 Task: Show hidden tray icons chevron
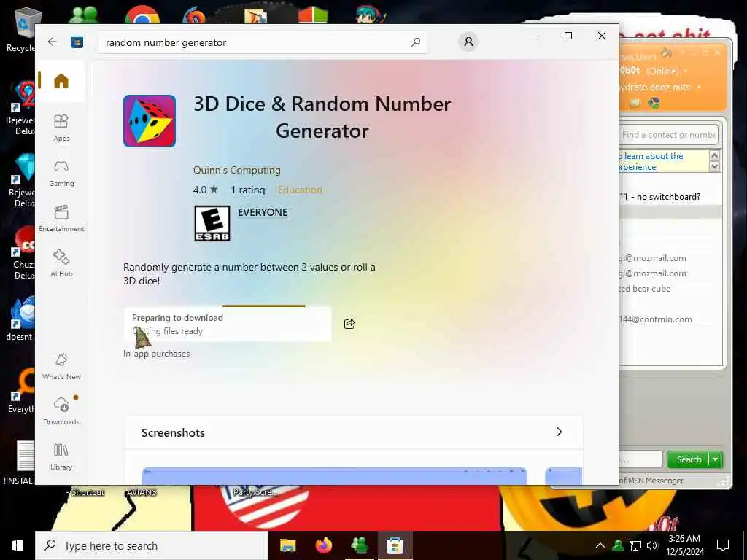[x=600, y=545]
